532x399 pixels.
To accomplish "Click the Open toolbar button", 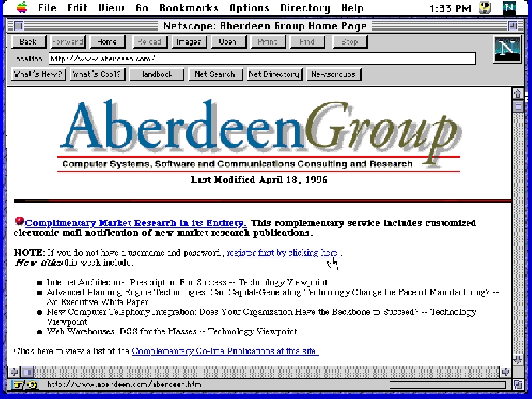I will pos(228,42).
